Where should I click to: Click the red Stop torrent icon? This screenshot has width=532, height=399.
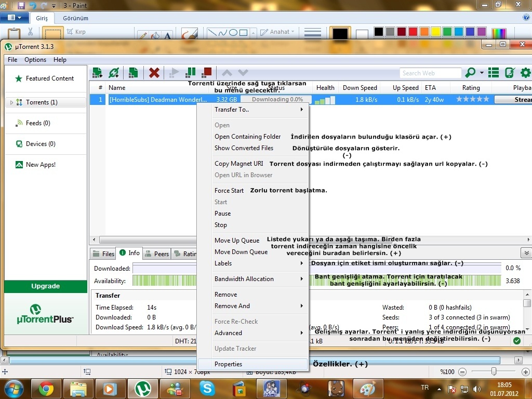pyautogui.click(x=207, y=72)
